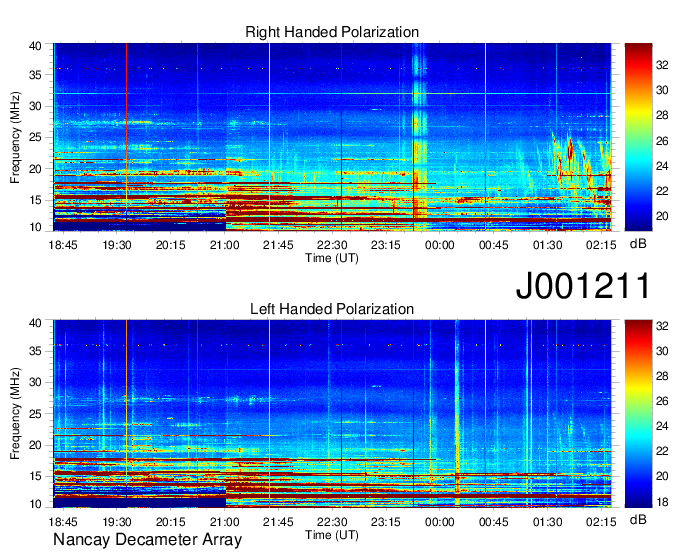680x552 pixels.
Task: Click the 40 frequency tick on top plot
Action: pos(35,46)
